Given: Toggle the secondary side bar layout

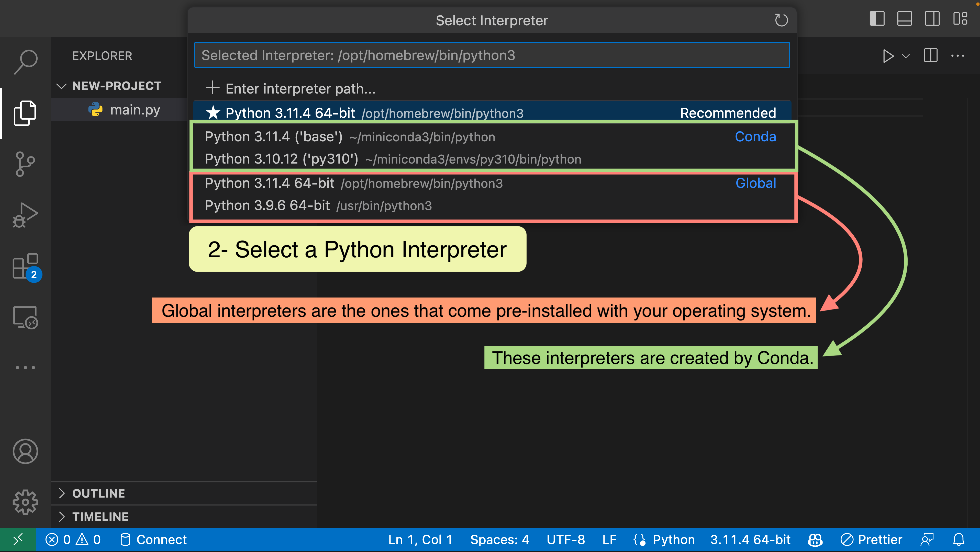Looking at the screenshot, I should coord(932,19).
